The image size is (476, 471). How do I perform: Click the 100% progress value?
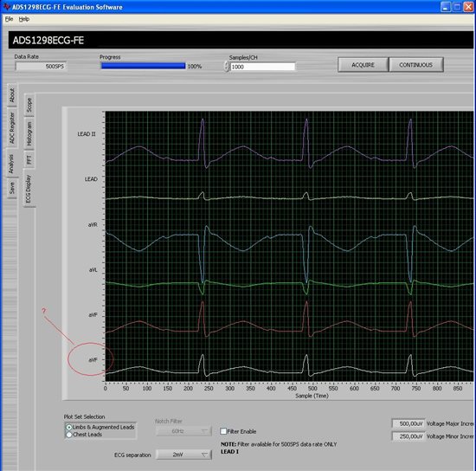(x=195, y=66)
